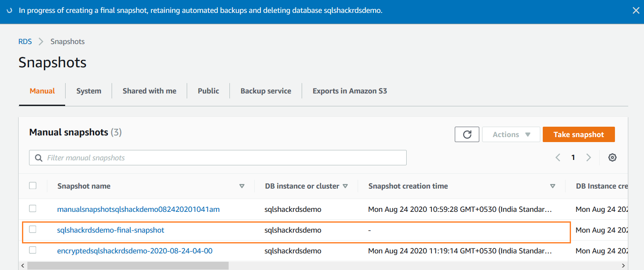644x270 pixels.
Task: Open the table settings gear icon
Action: [612, 158]
